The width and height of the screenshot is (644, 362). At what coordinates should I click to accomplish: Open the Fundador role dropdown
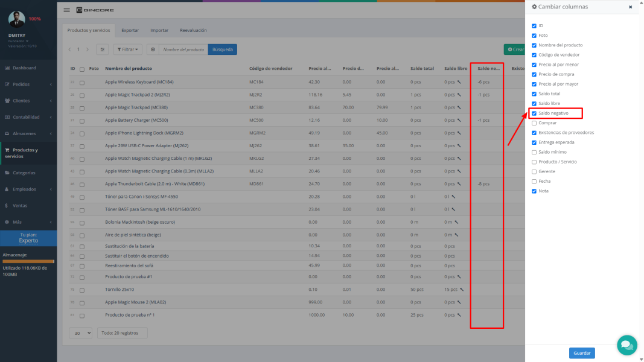click(19, 41)
